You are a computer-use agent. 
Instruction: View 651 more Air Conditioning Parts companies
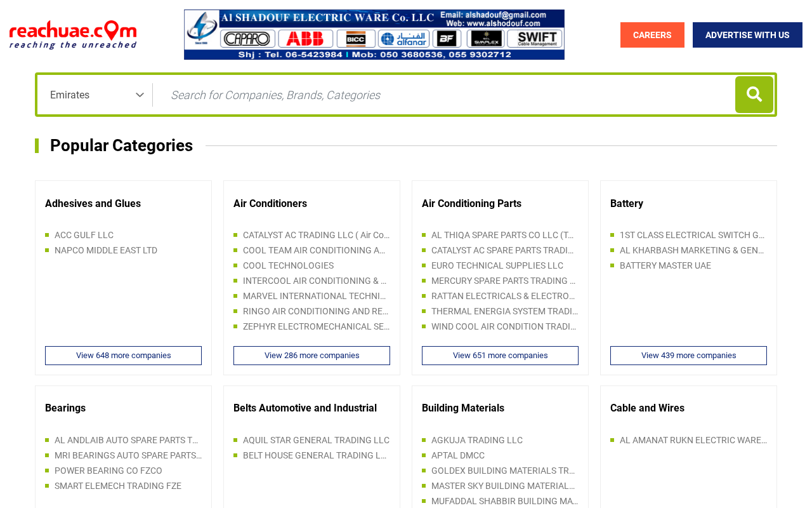tap(500, 356)
